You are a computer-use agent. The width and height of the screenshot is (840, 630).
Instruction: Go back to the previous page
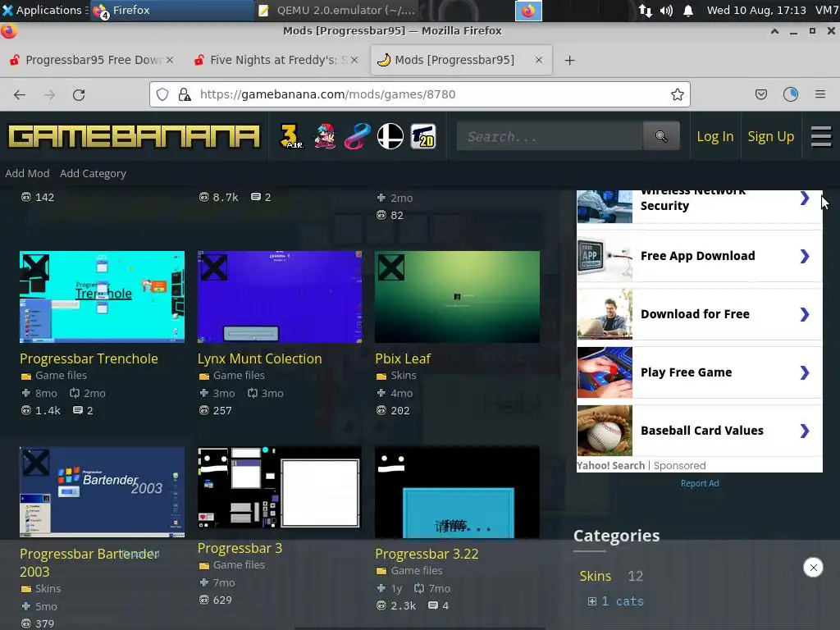[20, 95]
